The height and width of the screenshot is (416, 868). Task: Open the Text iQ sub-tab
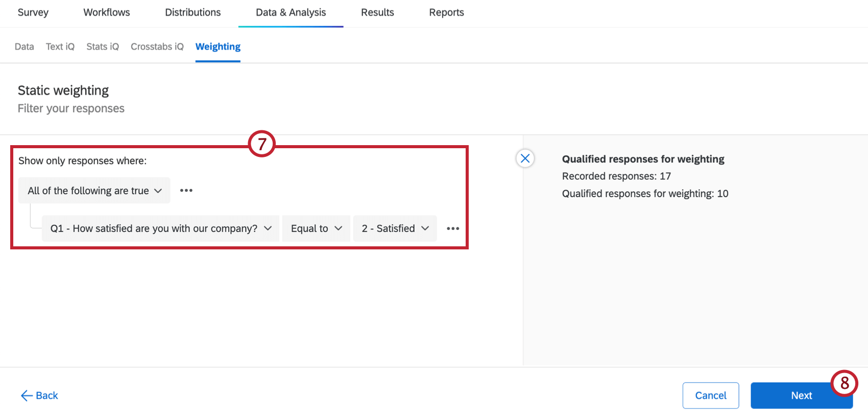click(x=60, y=47)
